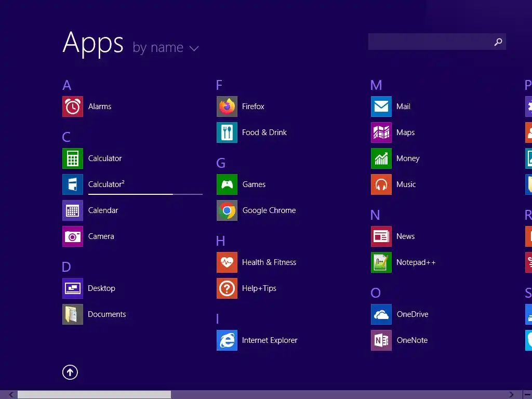Screen dimensions: 532x399
Task: Open the News app icon
Action: point(381,236)
